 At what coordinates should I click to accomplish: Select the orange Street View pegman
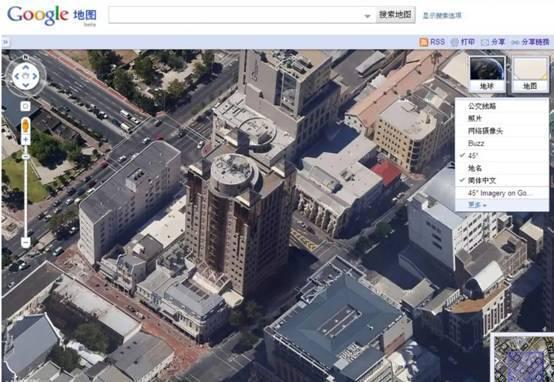[25, 126]
